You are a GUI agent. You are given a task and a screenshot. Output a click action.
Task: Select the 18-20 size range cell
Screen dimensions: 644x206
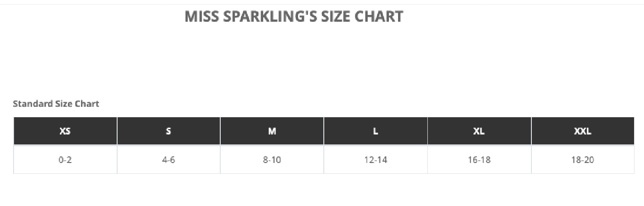point(582,160)
